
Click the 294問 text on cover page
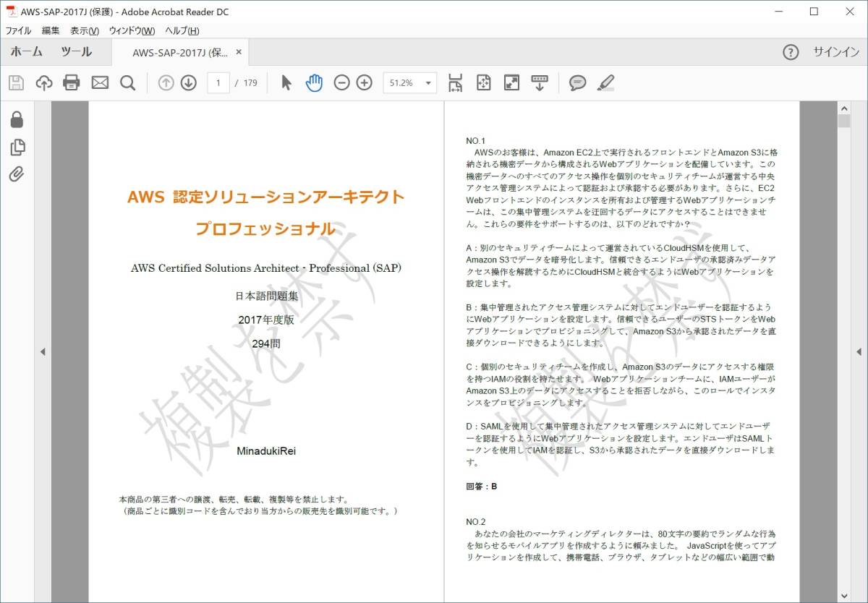[x=266, y=343]
